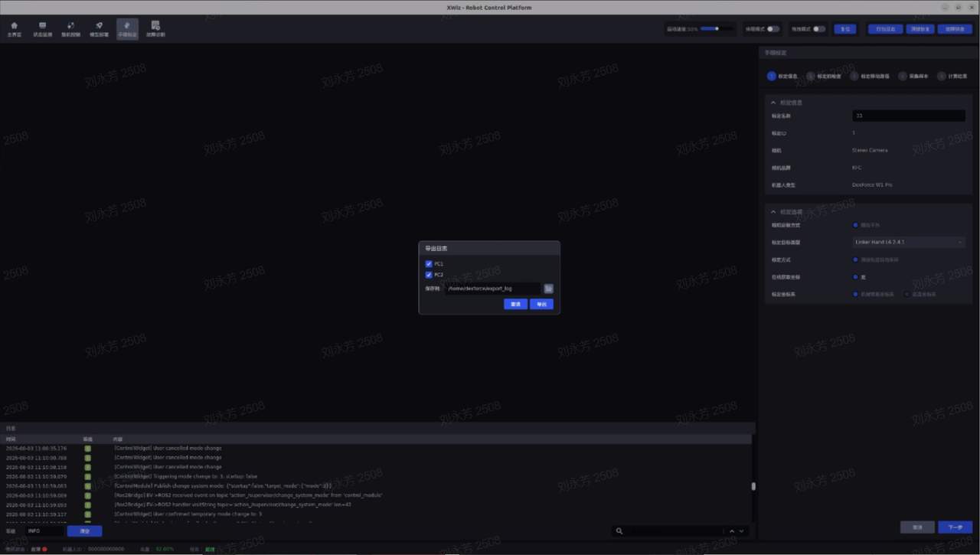Viewport: 980px width, 555px height.
Task: Select the 手眼标定 hand-eye calibration icon
Action: click(127, 29)
